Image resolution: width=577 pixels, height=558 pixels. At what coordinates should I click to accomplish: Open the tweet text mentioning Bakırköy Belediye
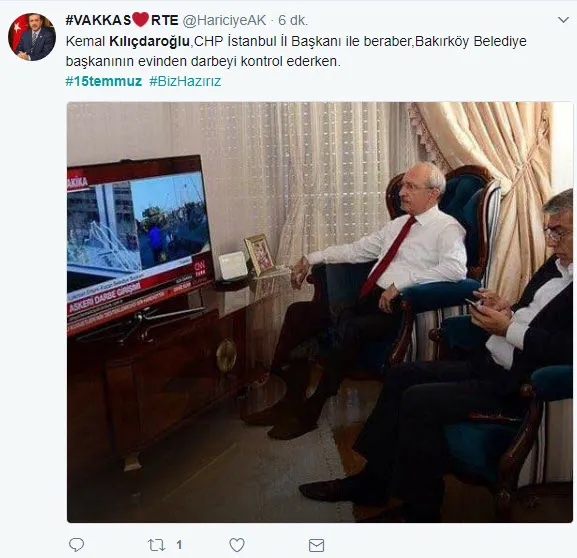(x=296, y=51)
